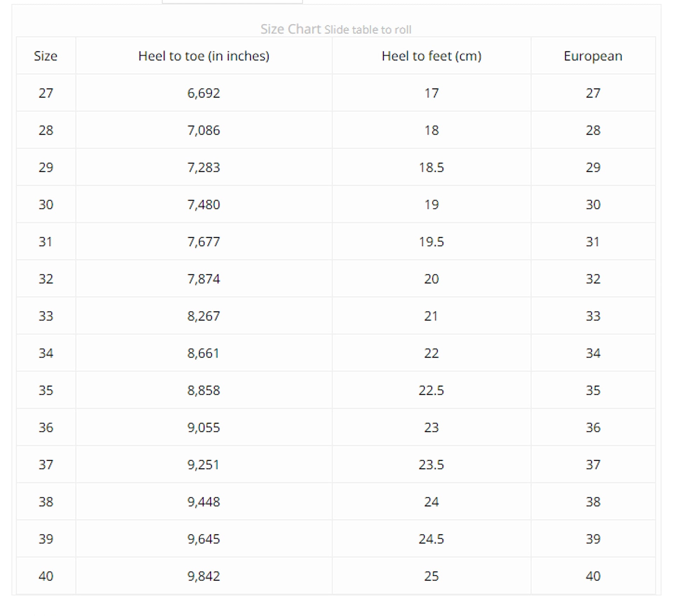This screenshot has width=682, height=616.
Task: Select size 33 in the Size column
Action: point(46,316)
